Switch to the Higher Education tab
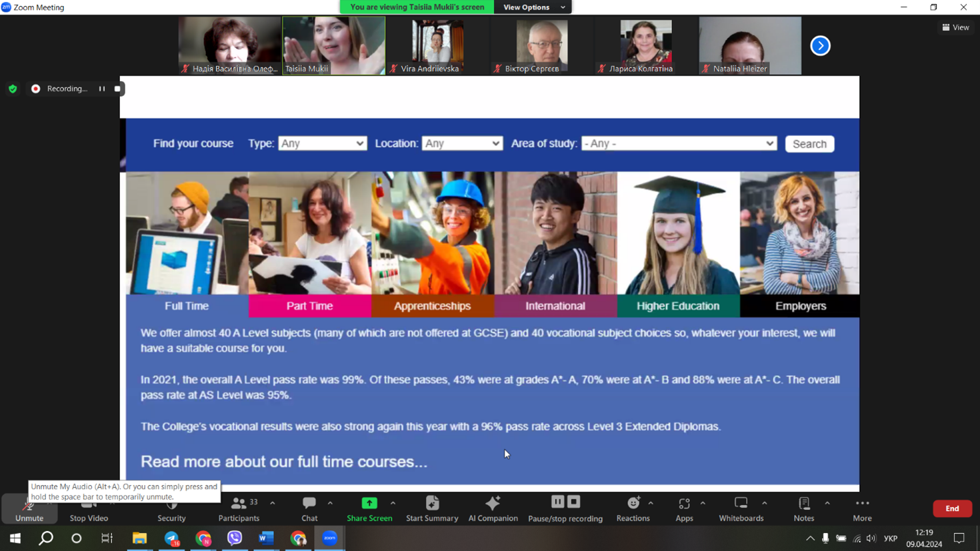 pyautogui.click(x=678, y=306)
